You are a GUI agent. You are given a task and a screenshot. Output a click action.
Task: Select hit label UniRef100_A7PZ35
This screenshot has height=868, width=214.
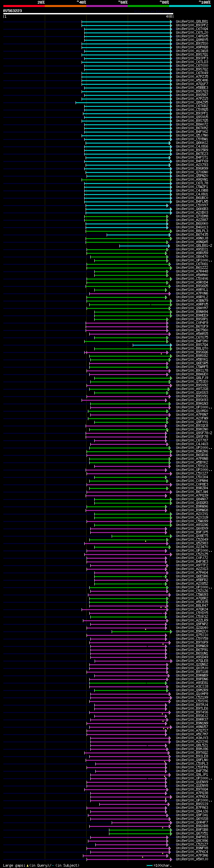point(192,77)
